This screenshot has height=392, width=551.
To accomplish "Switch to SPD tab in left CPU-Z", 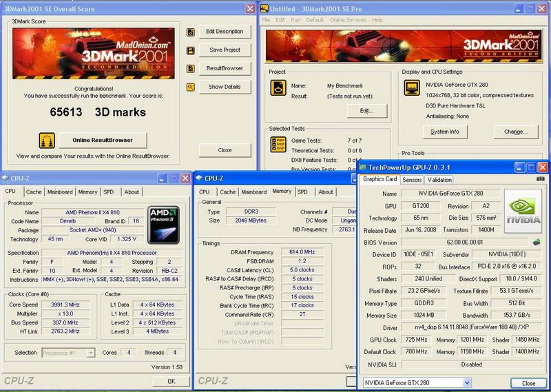I will (109, 192).
